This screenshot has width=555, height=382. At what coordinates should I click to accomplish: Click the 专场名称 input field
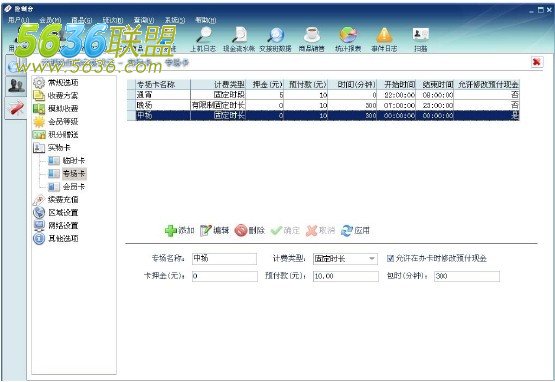224,259
